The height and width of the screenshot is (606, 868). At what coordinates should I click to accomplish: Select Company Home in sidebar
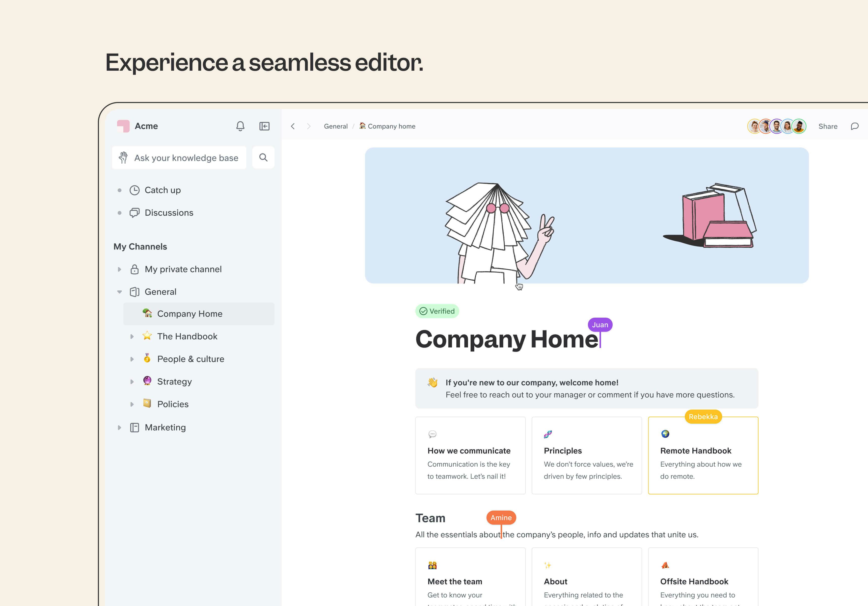tap(189, 314)
